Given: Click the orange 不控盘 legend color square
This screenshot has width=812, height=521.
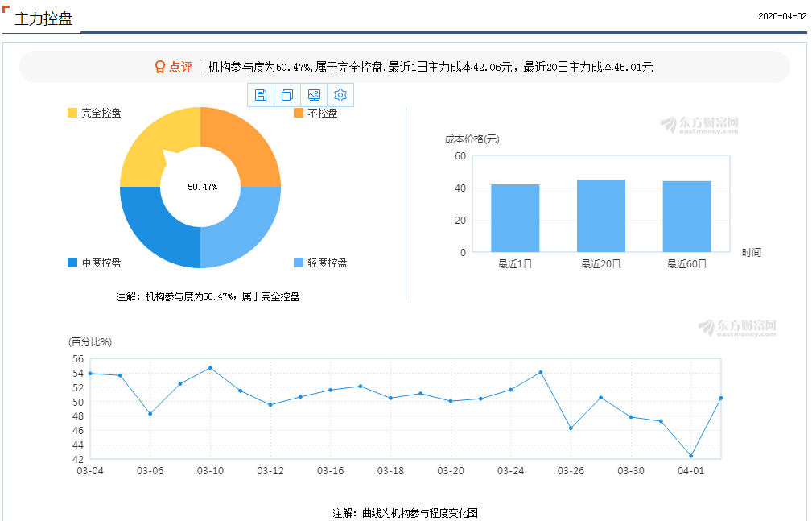Looking at the screenshot, I should pyautogui.click(x=299, y=113).
